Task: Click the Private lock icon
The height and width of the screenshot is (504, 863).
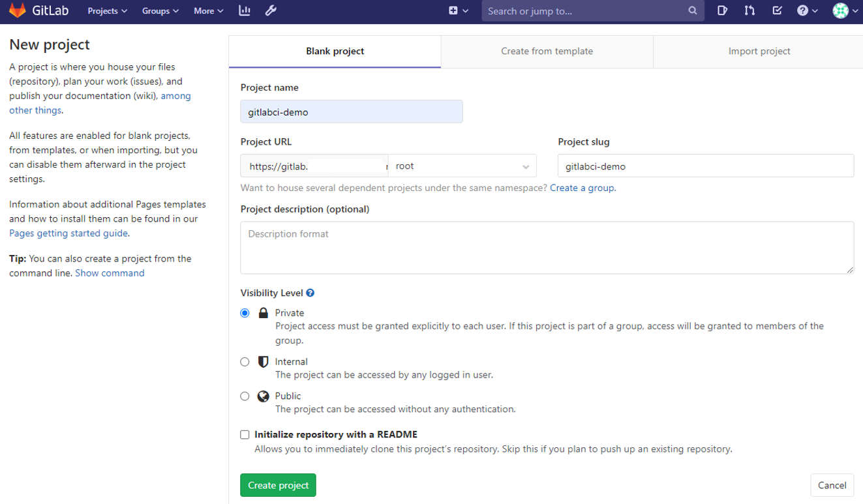Action: tap(264, 313)
